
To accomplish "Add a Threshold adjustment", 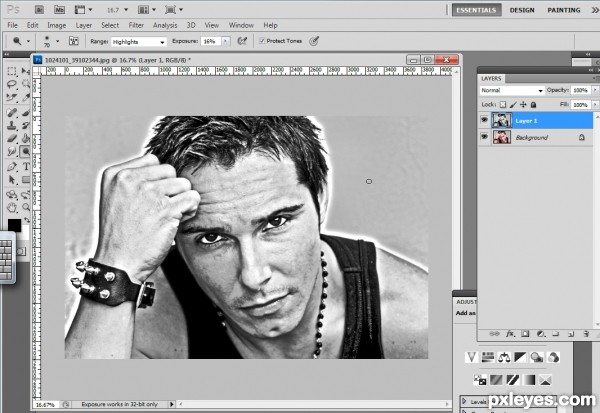I will click(x=513, y=380).
